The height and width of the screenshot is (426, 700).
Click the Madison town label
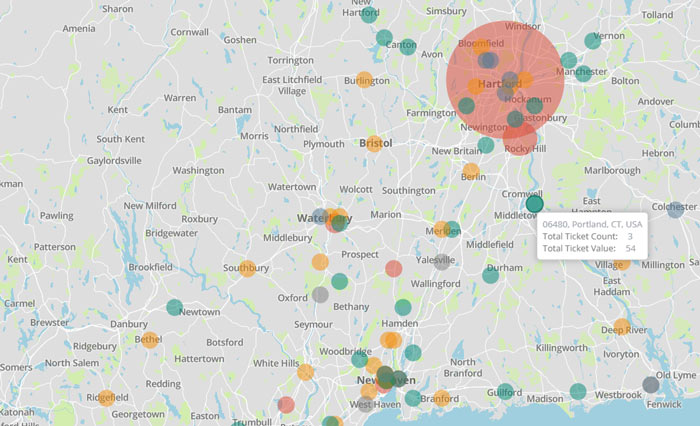[x=545, y=398]
